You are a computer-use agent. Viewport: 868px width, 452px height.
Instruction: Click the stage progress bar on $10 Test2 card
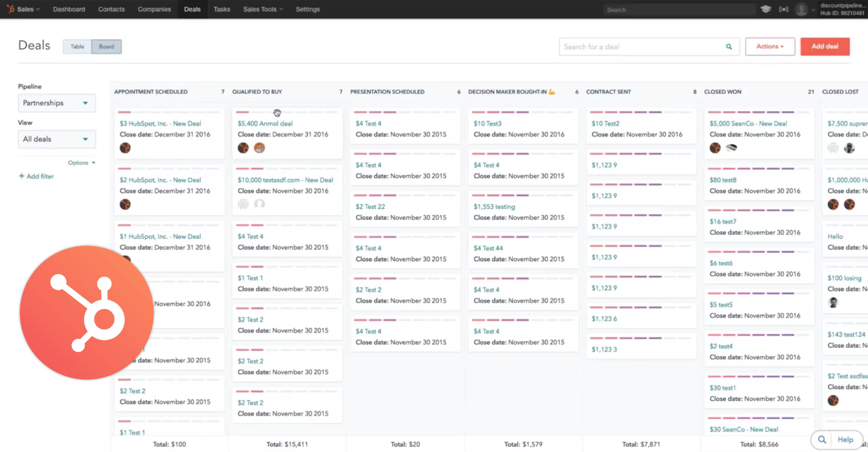(x=641, y=112)
